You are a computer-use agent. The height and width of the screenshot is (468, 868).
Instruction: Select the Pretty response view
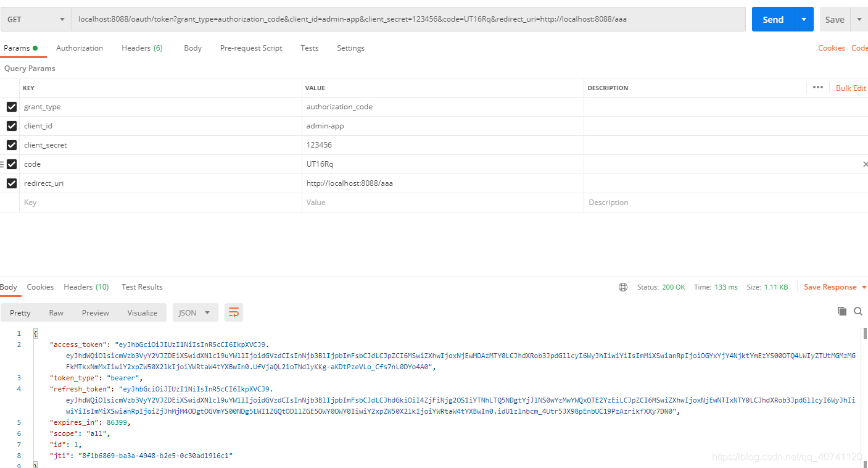click(20, 313)
